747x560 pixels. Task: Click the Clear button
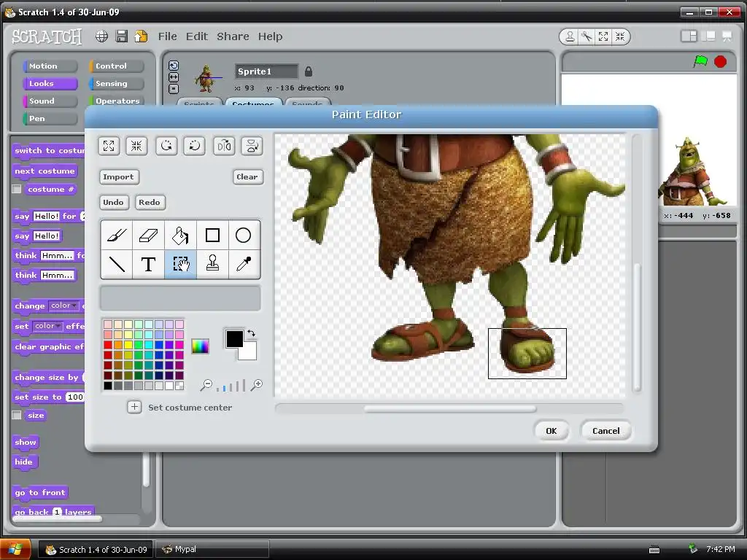point(247,176)
